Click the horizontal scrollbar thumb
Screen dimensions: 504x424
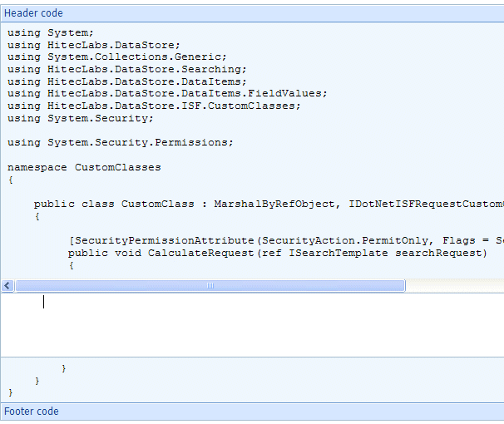click(210, 285)
